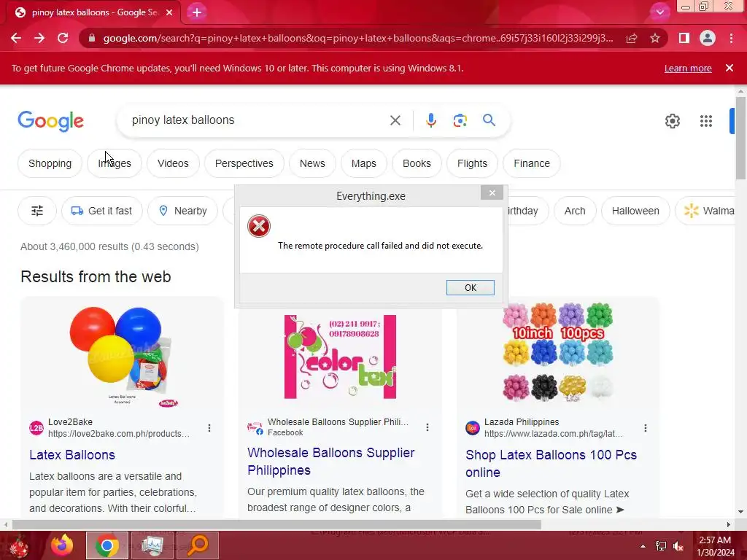747x560 pixels.
Task: Dismiss the Windows 8.1 update banner
Action: 729,68
